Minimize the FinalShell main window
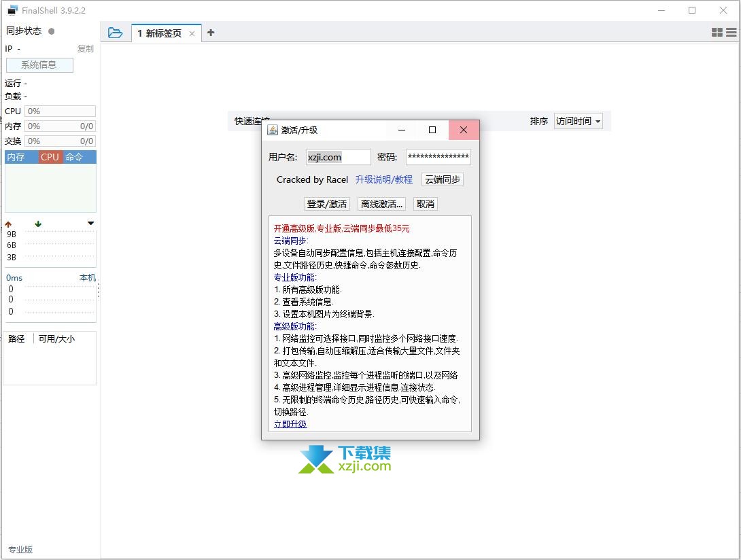The width and height of the screenshot is (741, 560). 661,10
